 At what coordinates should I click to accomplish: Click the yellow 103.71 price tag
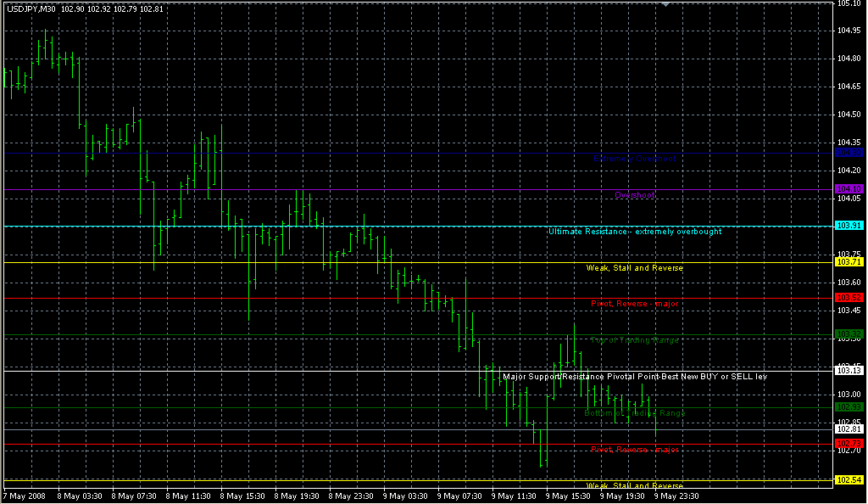click(849, 262)
